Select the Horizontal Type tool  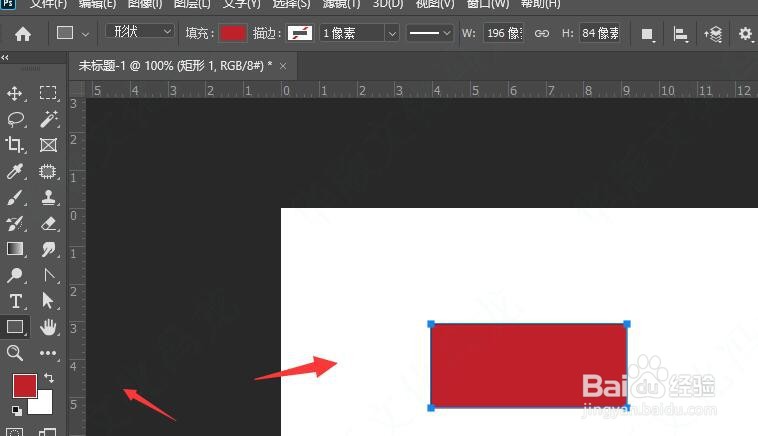15,301
